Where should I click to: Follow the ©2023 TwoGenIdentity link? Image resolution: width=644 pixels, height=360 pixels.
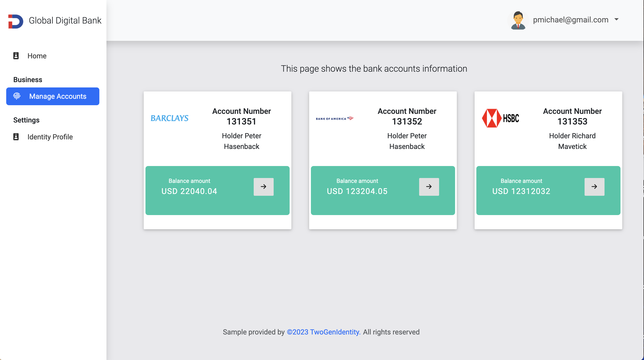pyautogui.click(x=324, y=332)
